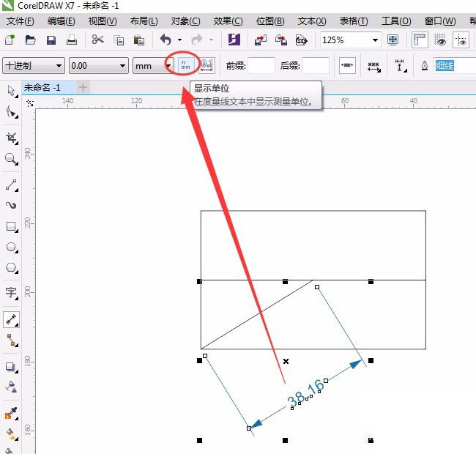Select the Pick tool

coord(12,91)
